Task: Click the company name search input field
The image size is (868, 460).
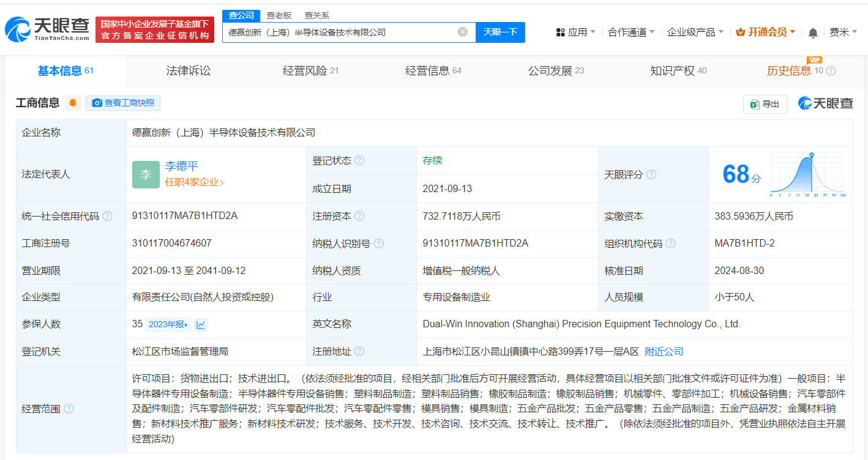Action: click(x=340, y=32)
